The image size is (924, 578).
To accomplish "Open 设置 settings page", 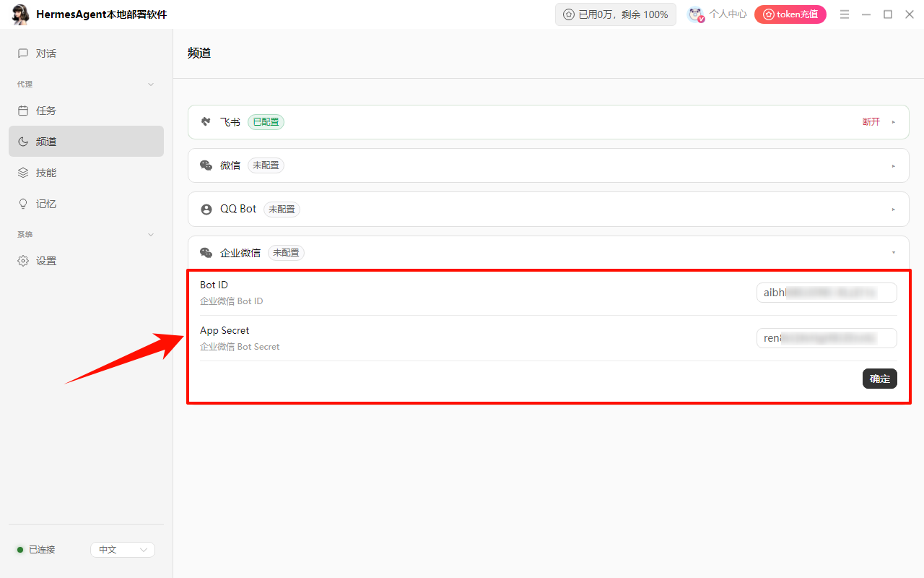I will [86, 261].
